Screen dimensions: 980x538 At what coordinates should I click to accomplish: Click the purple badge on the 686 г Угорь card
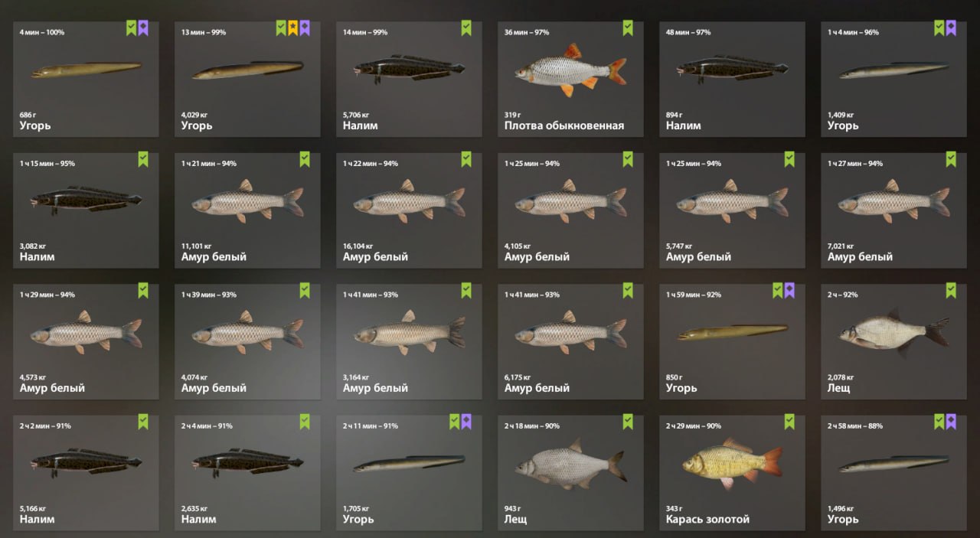[x=143, y=28]
